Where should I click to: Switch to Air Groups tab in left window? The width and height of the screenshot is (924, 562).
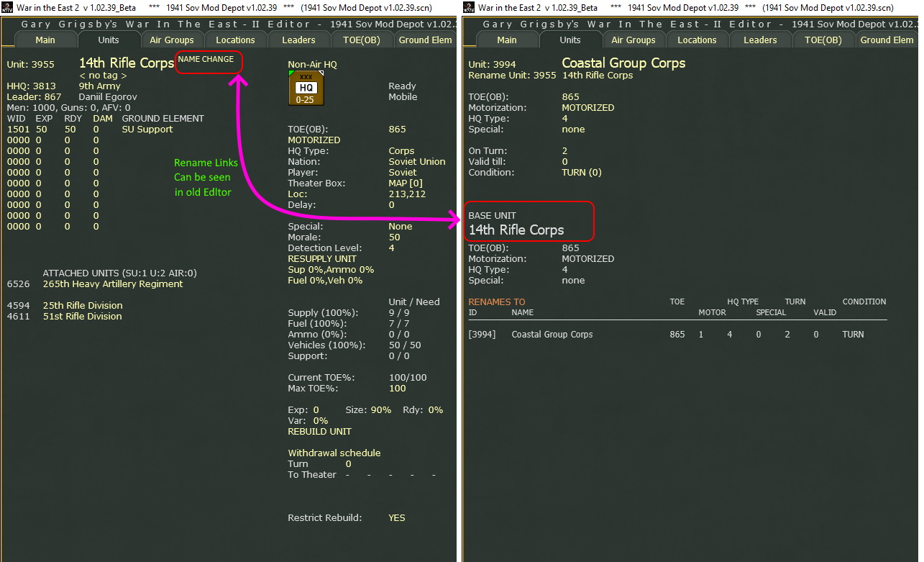(x=172, y=40)
